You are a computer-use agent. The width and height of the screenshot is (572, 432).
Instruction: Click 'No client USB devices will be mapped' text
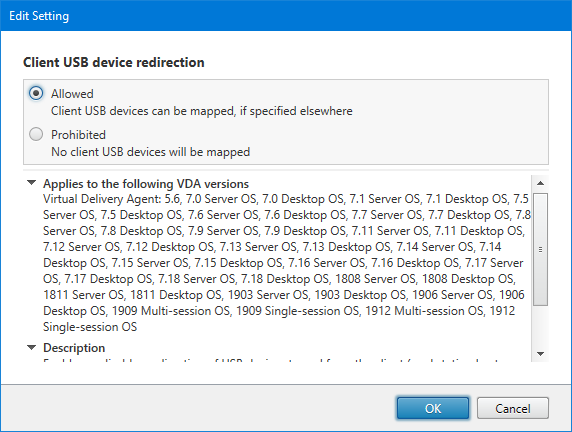pos(150,152)
